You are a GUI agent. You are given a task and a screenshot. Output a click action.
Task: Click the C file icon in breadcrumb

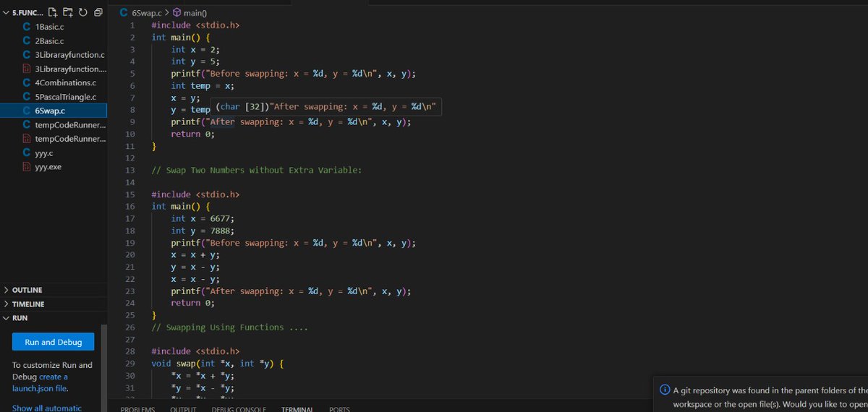pyautogui.click(x=124, y=13)
